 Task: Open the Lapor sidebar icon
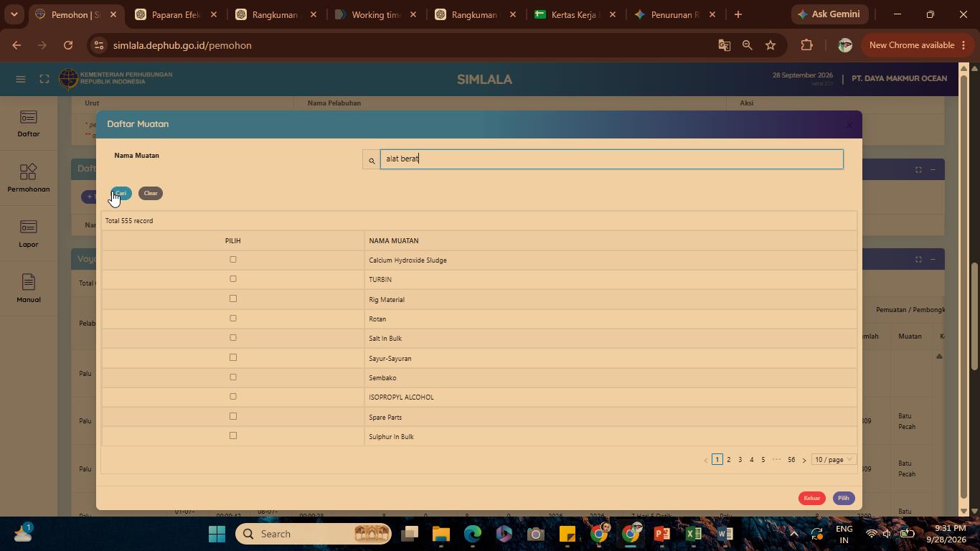coord(29,234)
